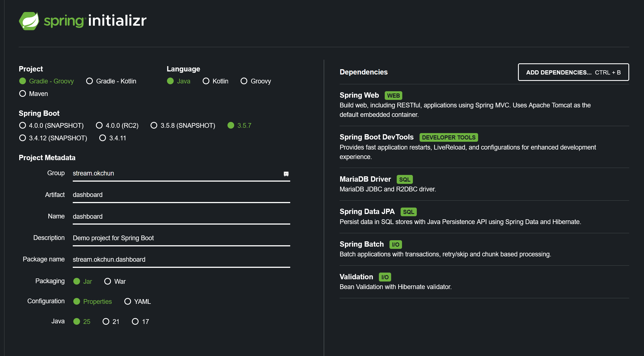Viewport: 644px width, 356px height.
Task: Select Java version 17
Action: pyautogui.click(x=135, y=322)
